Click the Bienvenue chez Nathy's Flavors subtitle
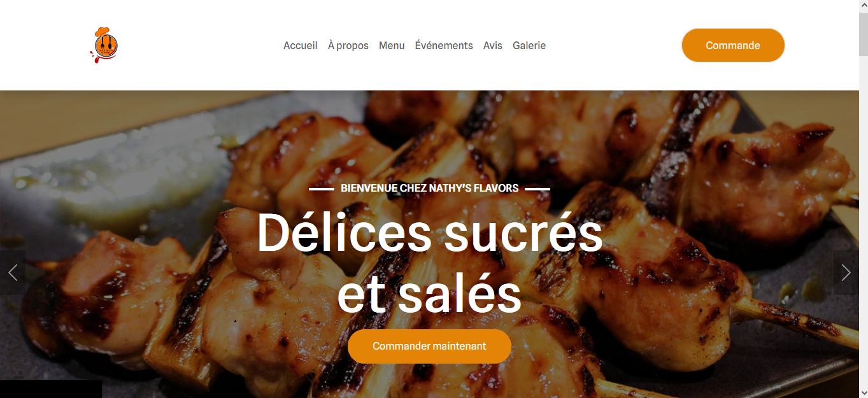 point(430,188)
